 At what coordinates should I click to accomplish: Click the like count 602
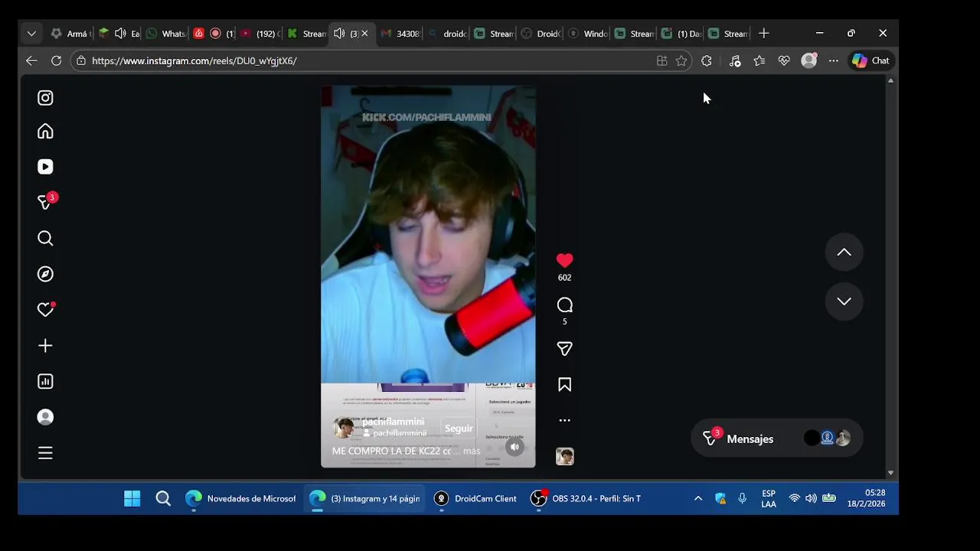point(564,278)
